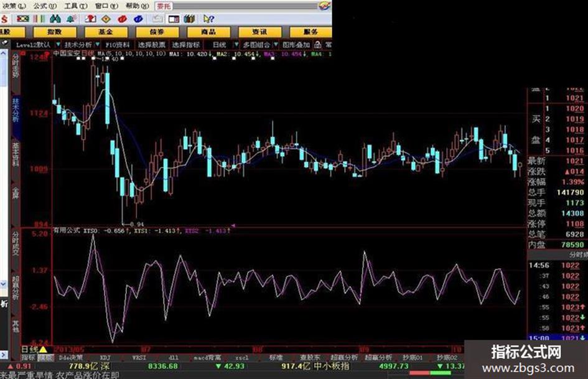Screen dimensions: 588x379
Task: Click the greyed-out back arrow icon
Action: pyautogui.click(x=157, y=19)
